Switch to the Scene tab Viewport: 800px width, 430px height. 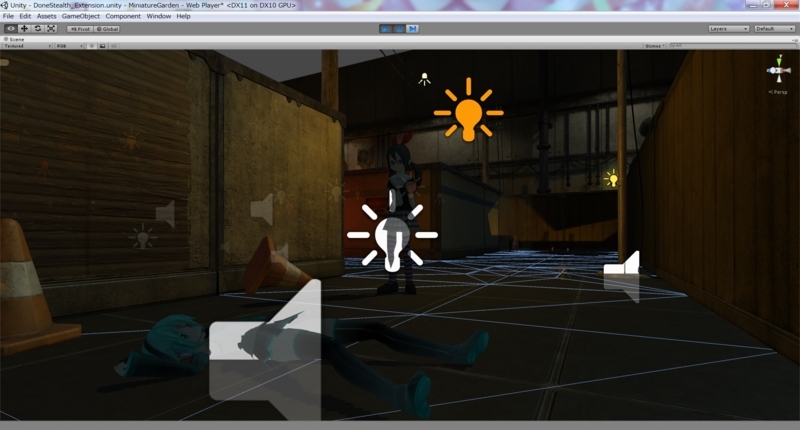tap(14, 39)
